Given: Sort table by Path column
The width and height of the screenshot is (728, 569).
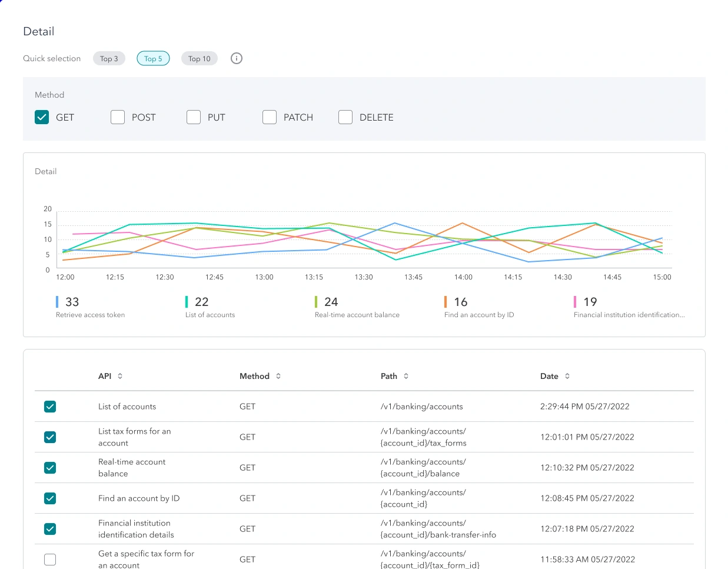Looking at the screenshot, I should pos(406,376).
